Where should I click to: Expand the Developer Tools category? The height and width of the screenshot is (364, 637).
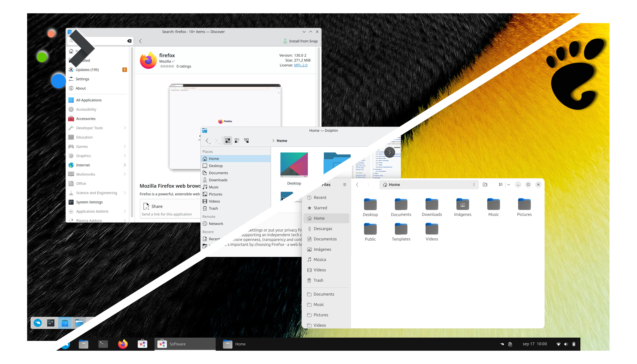pyautogui.click(x=124, y=128)
